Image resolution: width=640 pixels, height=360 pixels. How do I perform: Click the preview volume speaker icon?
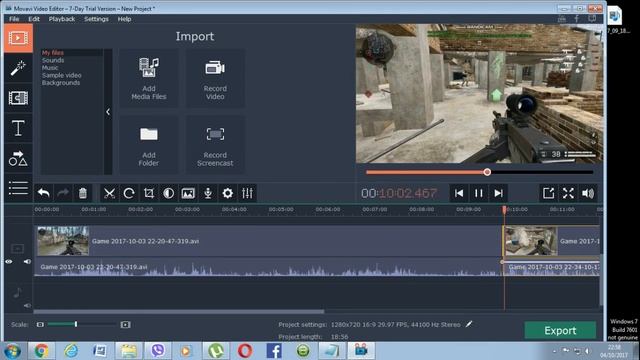[588, 193]
